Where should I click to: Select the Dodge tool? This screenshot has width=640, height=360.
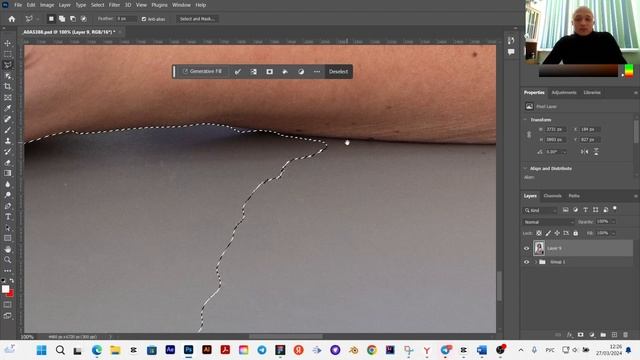point(7,195)
